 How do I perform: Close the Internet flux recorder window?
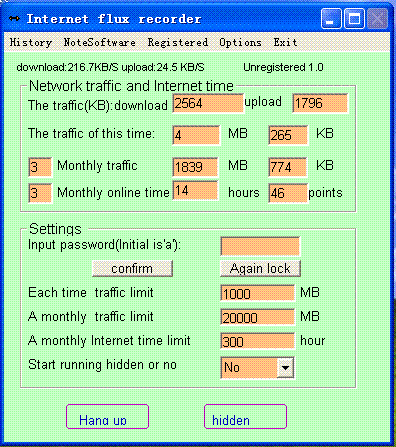377,18
